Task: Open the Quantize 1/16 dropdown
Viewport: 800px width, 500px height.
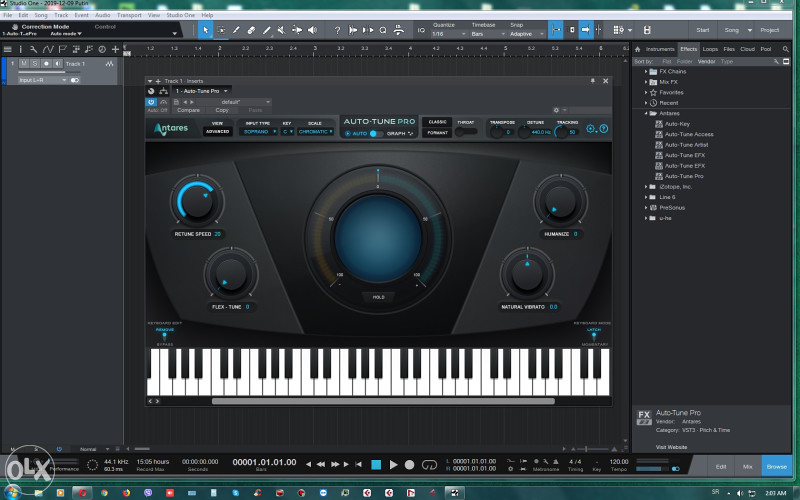Action: pyautogui.click(x=449, y=34)
